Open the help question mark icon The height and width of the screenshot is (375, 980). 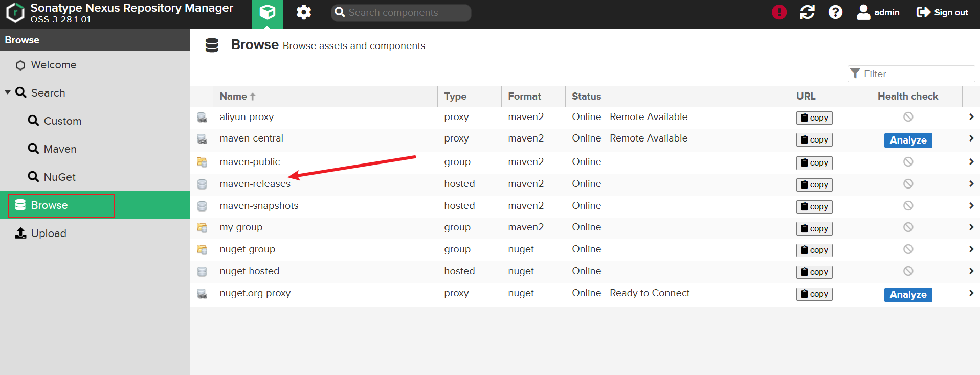(x=835, y=12)
